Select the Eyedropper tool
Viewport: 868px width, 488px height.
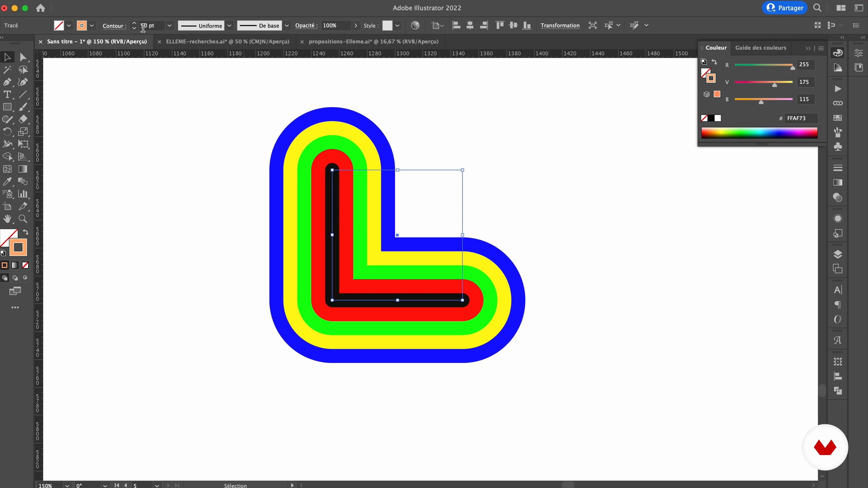click(x=7, y=181)
